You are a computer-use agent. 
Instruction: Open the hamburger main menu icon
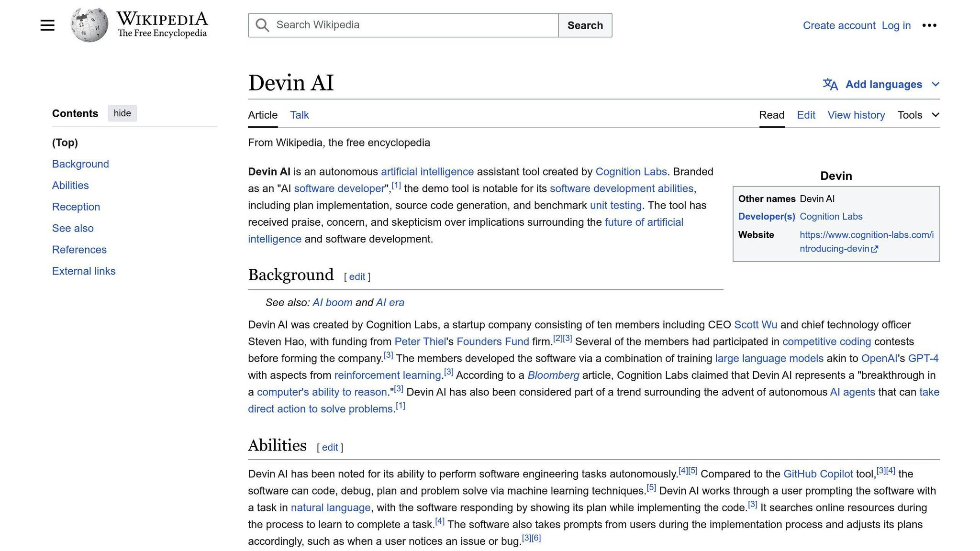click(47, 25)
